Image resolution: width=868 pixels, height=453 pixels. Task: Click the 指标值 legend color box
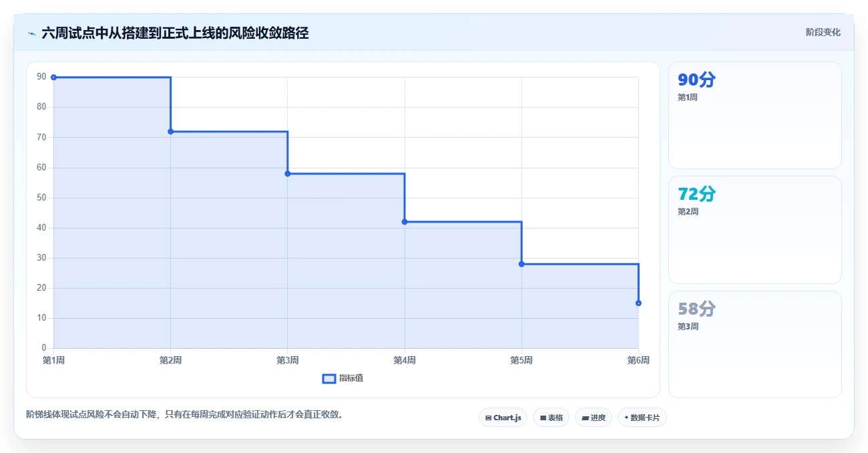[329, 378]
